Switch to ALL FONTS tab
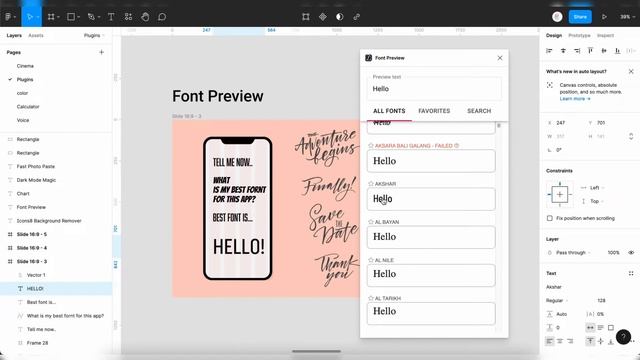Image resolution: width=640 pixels, height=360 pixels. (x=389, y=111)
